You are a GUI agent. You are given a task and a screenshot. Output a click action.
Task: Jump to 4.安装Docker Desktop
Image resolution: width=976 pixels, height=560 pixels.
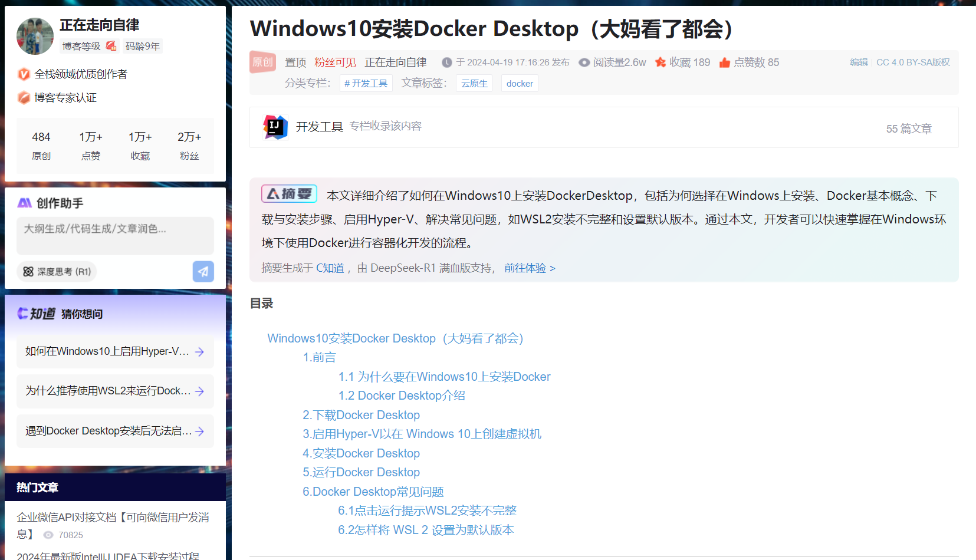[x=362, y=453]
